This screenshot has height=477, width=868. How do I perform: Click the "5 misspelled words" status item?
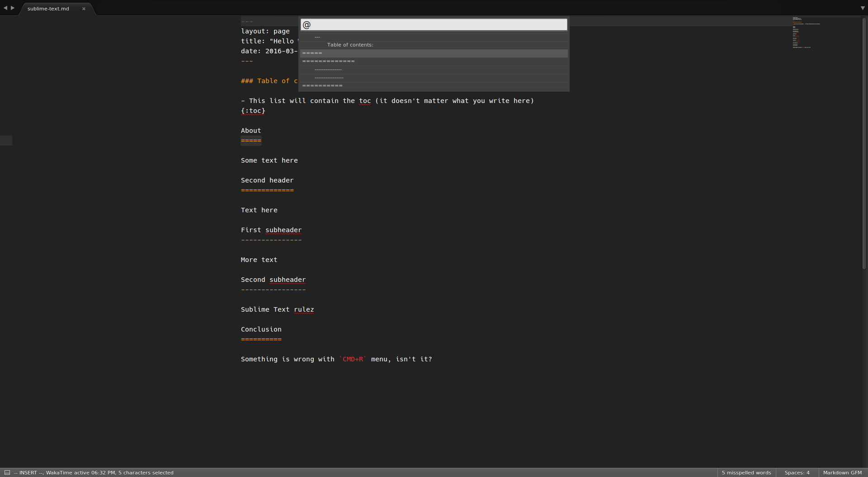coord(746,472)
